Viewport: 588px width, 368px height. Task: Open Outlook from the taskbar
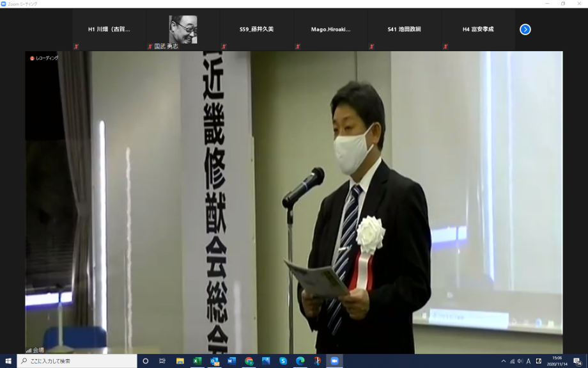pyautogui.click(x=215, y=361)
